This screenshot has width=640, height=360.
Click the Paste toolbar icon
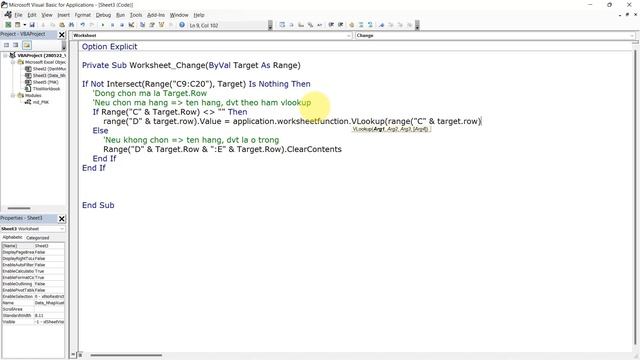(62, 25)
